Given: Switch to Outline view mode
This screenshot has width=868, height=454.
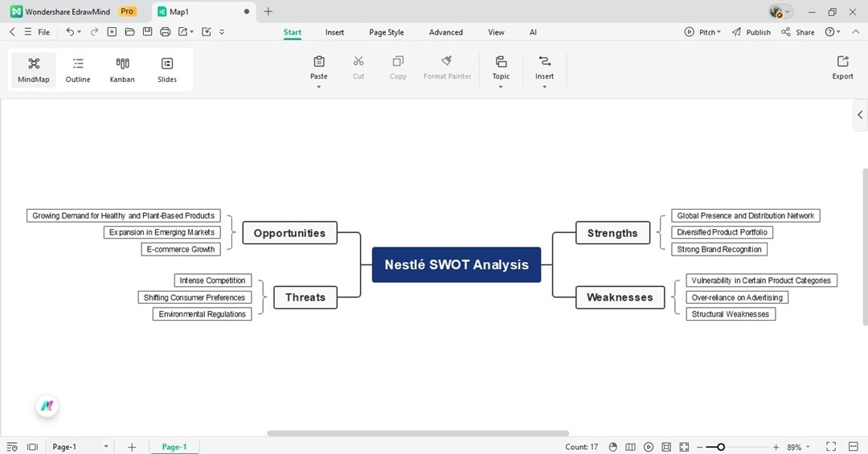Looking at the screenshot, I should click(77, 70).
